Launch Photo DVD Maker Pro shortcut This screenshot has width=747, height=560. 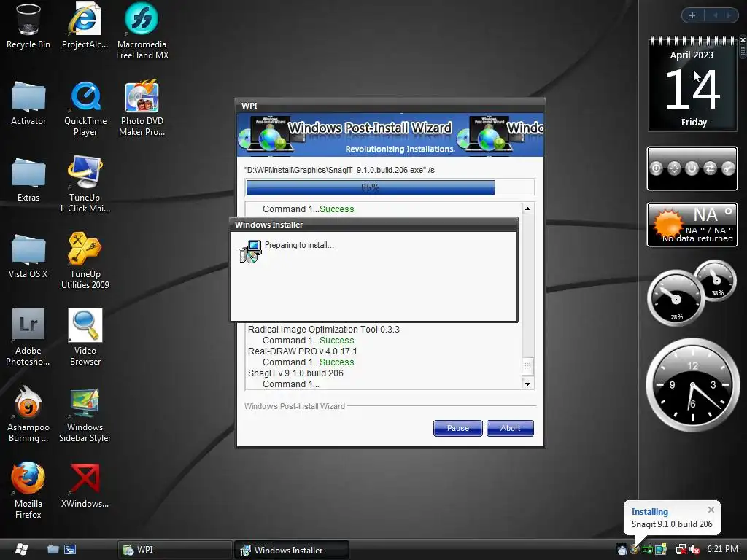(x=142, y=109)
